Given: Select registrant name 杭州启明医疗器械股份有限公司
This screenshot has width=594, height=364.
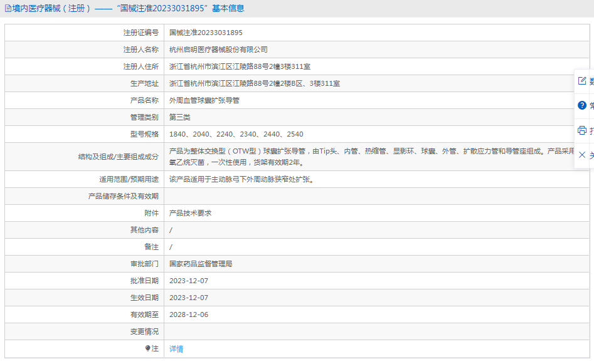Looking at the screenshot, I should coord(218,49).
